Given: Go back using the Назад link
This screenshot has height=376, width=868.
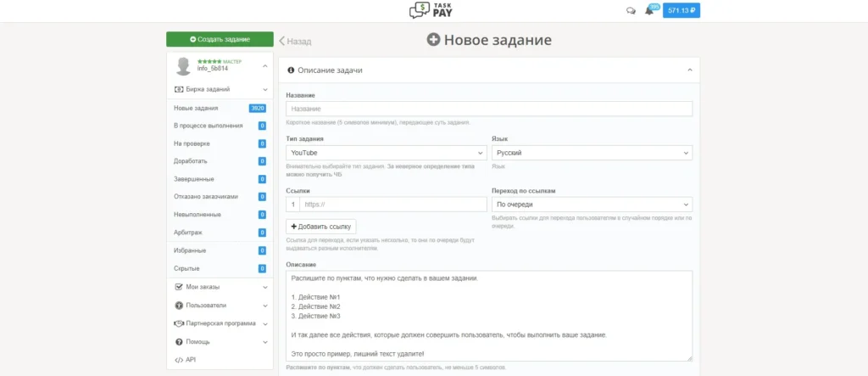Looking at the screenshot, I should click(295, 41).
